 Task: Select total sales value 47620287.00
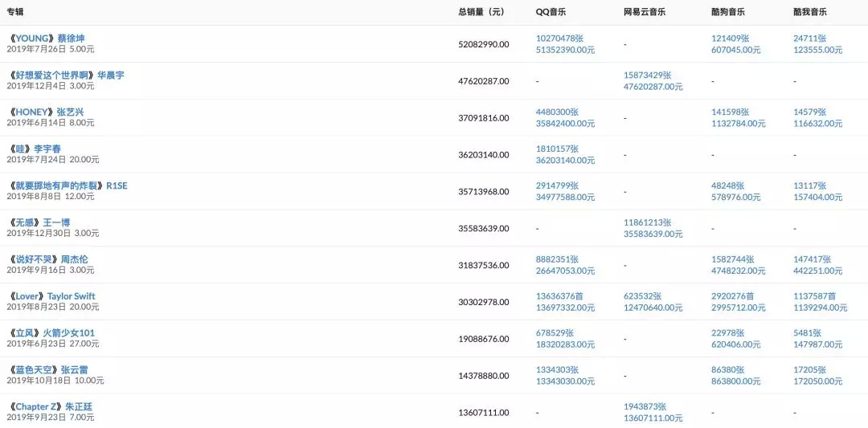pos(484,81)
